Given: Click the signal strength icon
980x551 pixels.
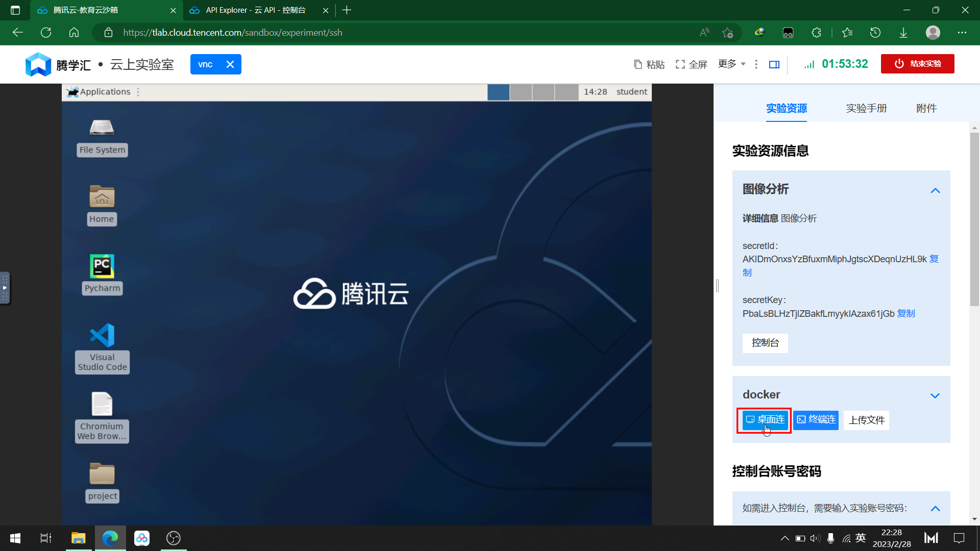Looking at the screenshot, I should click(x=810, y=64).
